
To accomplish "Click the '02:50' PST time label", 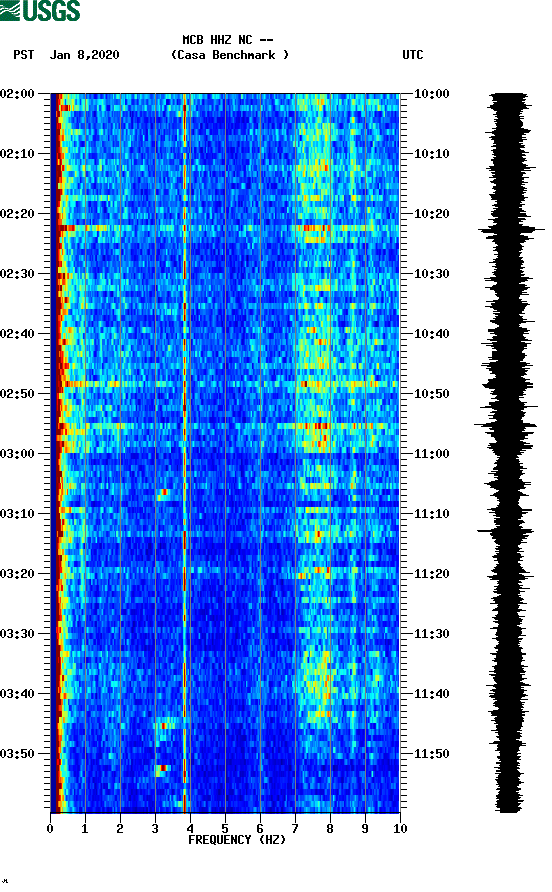I will [x=18, y=394].
